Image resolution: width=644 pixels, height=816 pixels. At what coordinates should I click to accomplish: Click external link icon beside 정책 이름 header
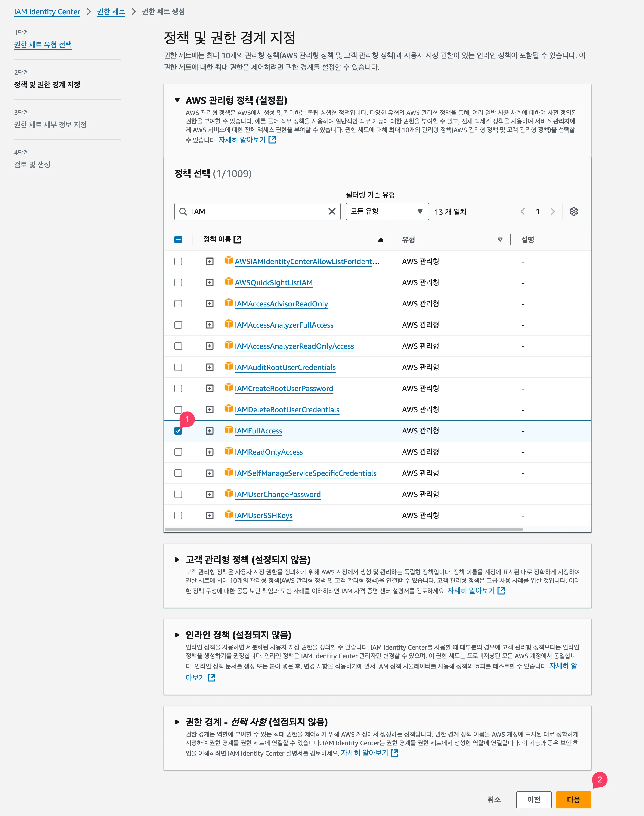[x=237, y=239]
